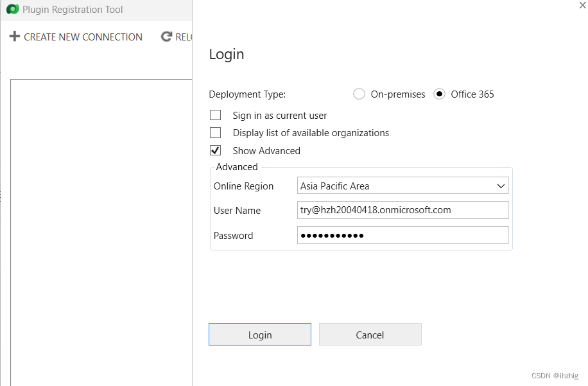The width and height of the screenshot is (588, 386).
Task: Select On-premises deployment type
Action: point(359,94)
